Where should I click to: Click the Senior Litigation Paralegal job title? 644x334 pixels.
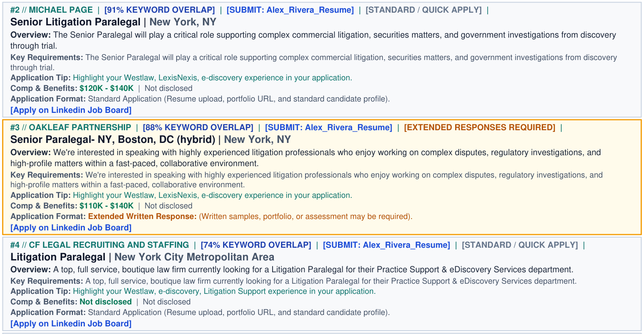(x=76, y=22)
